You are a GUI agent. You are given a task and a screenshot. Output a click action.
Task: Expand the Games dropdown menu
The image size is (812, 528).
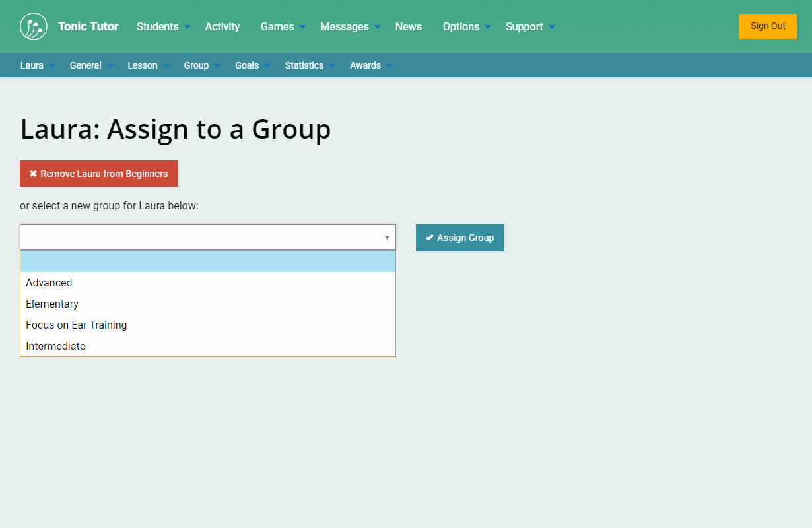tap(283, 26)
